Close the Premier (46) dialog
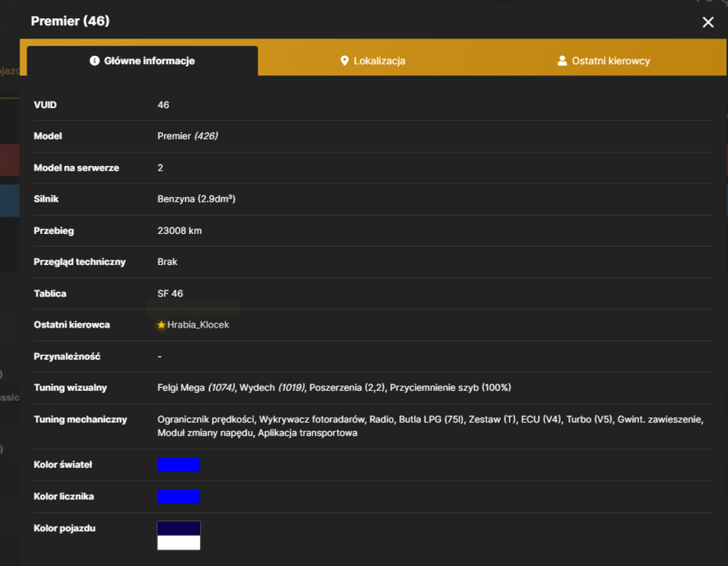The image size is (728, 566). click(708, 22)
